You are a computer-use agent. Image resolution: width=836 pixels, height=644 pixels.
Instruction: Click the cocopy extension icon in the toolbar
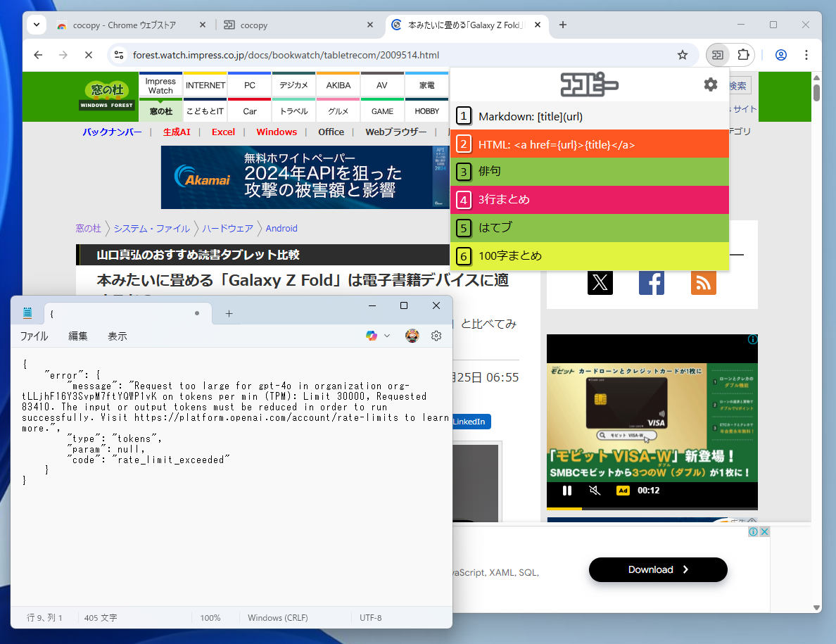717,55
